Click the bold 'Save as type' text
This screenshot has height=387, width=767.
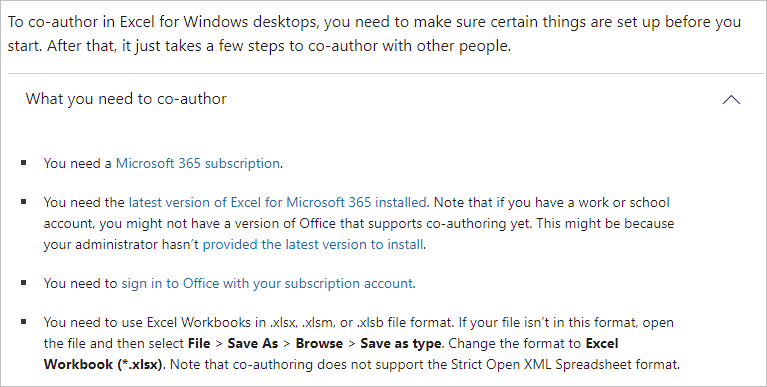tap(401, 343)
